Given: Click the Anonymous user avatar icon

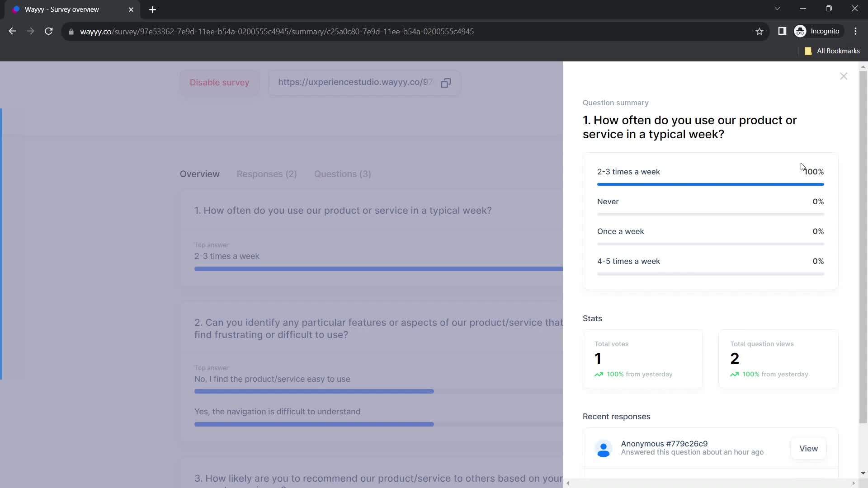Looking at the screenshot, I should click(604, 449).
